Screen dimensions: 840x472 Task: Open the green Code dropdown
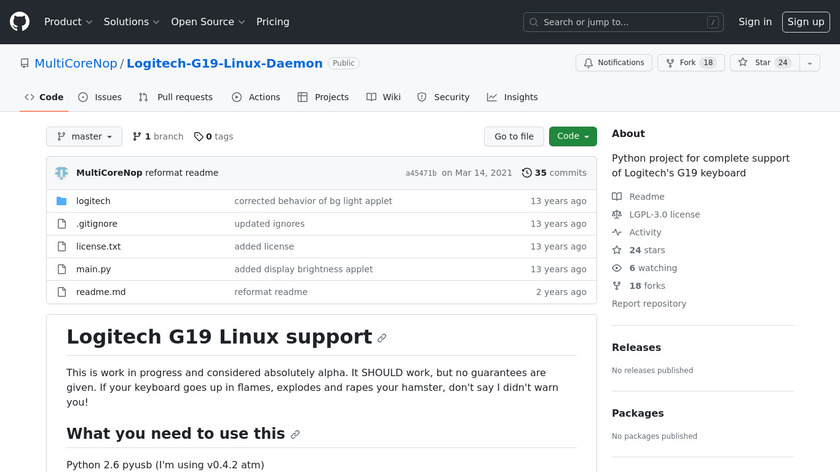pyautogui.click(x=572, y=137)
